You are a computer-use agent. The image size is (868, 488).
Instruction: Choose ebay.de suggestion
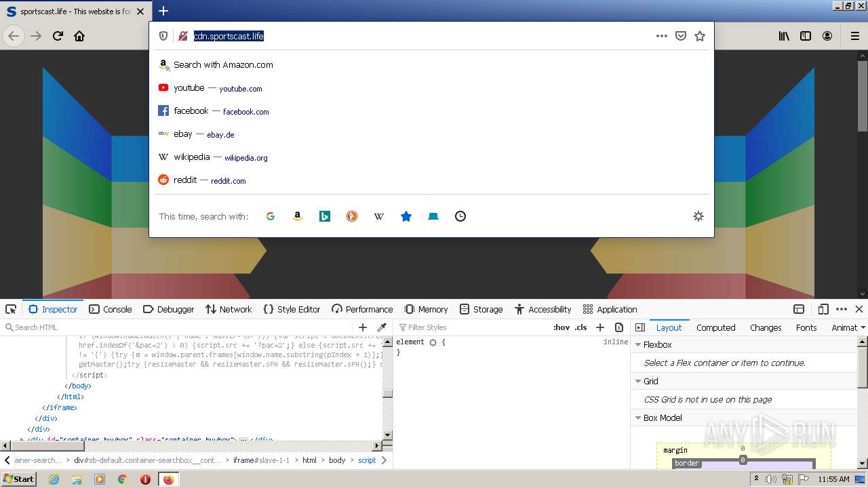click(x=431, y=134)
